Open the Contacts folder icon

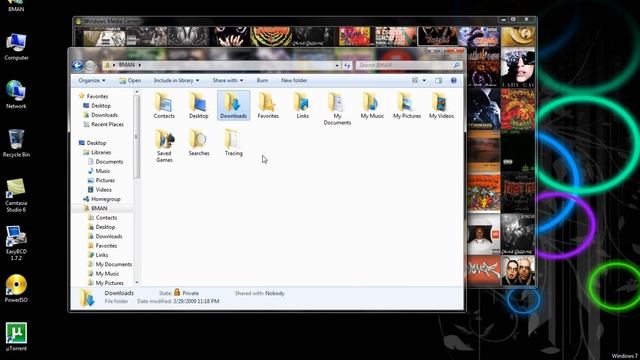coord(164,105)
